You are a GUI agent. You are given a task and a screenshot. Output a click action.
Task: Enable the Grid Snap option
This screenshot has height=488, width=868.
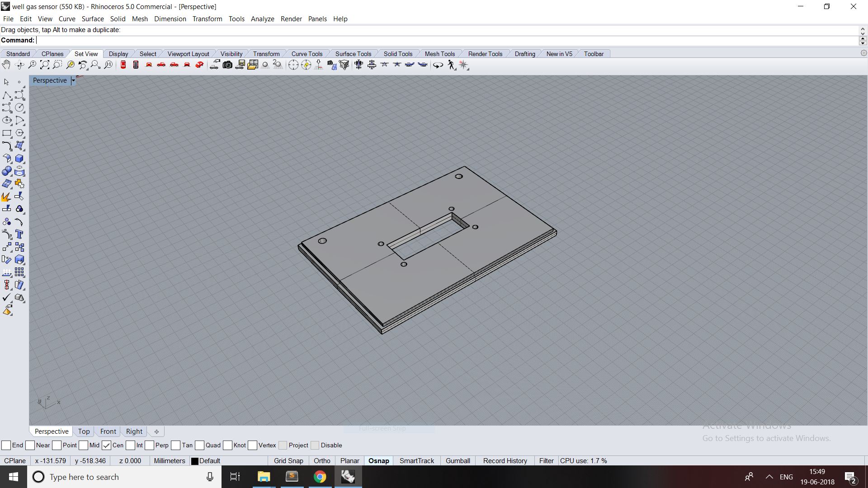(288, 460)
